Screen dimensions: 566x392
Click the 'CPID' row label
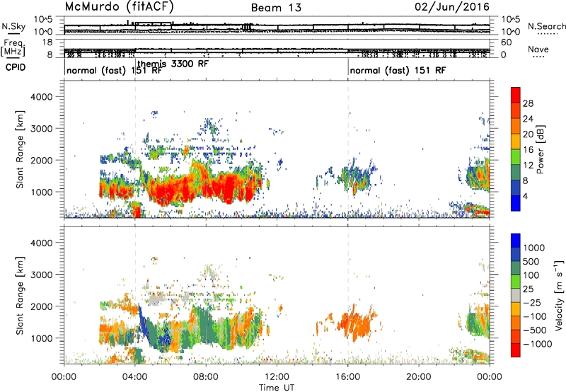16,67
